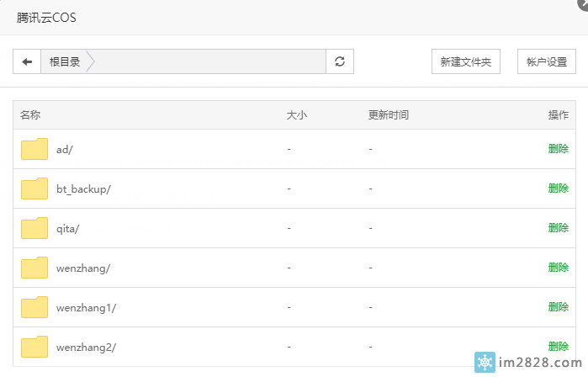Click the wenzhang2/ folder name
The width and height of the screenshot is (588, 377).
87,348
